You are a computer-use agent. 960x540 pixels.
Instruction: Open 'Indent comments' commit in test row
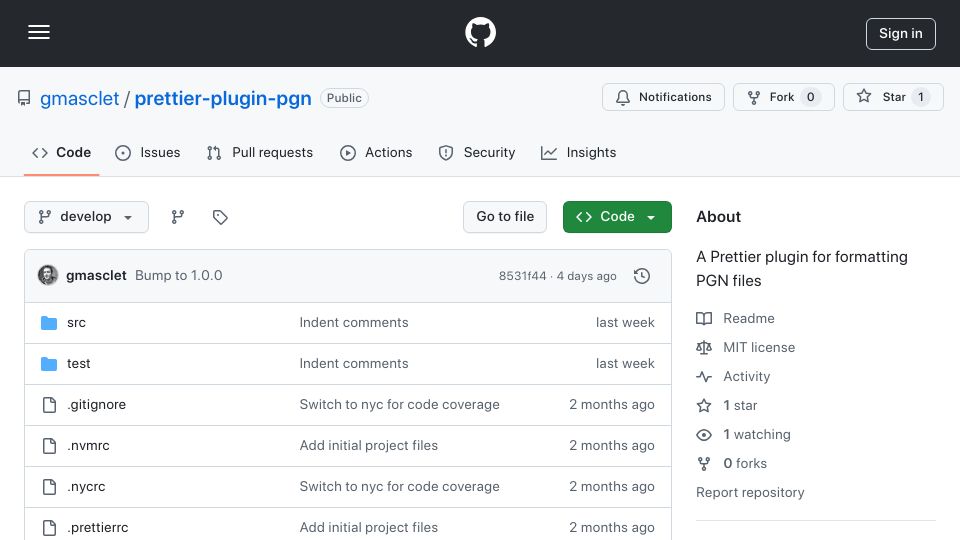[354, 364]
